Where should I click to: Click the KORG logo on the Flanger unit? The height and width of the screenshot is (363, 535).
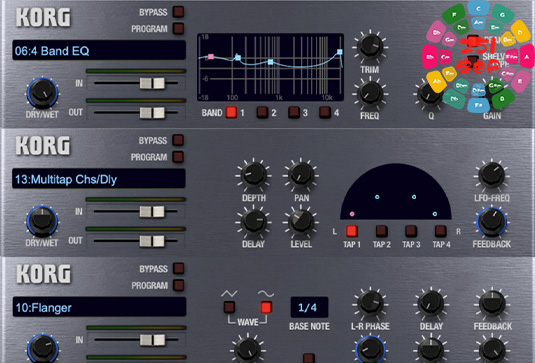(x=43, y=274)
